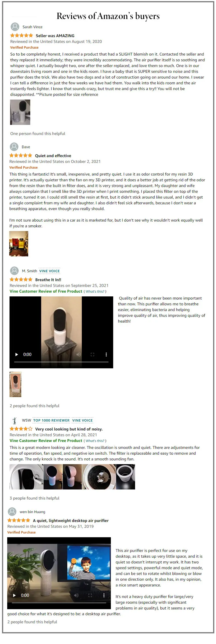Screen dimensions: 216x644
Task: Open WSW's filter interior fan photo
Action: pyautogui.click(x=99, y=477)
